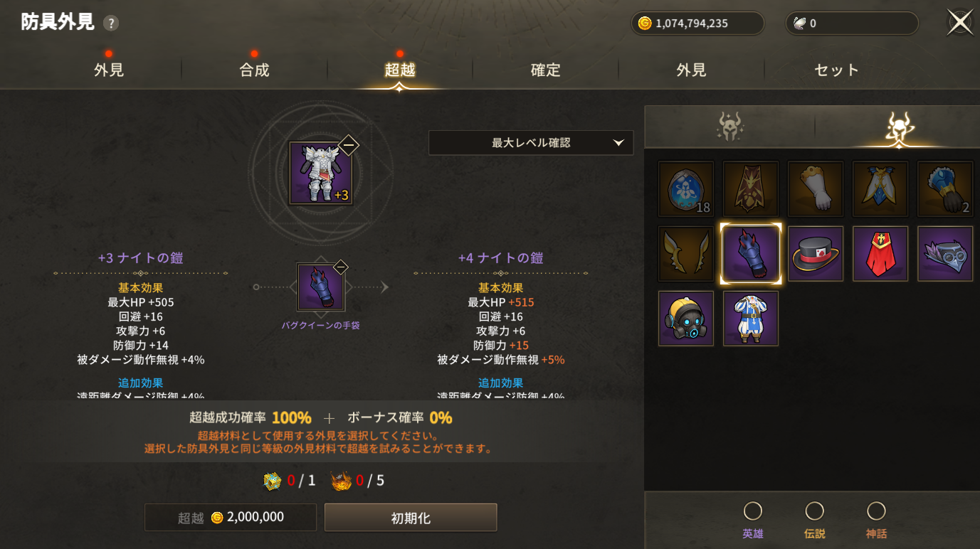Screen dimensions: 980x549
Task: Click the 超越 2,000,000 gold button
Action: pos(231,518)
